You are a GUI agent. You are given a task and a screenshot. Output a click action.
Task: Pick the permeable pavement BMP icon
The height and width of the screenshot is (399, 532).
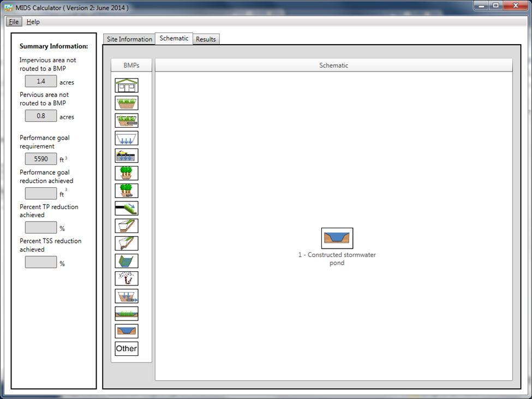point(127,156)
